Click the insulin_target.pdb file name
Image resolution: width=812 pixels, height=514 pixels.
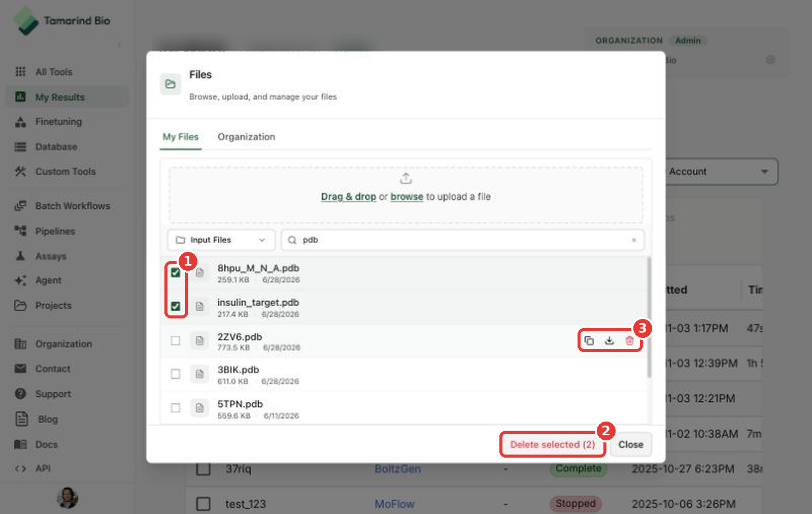tap(258, 303)
